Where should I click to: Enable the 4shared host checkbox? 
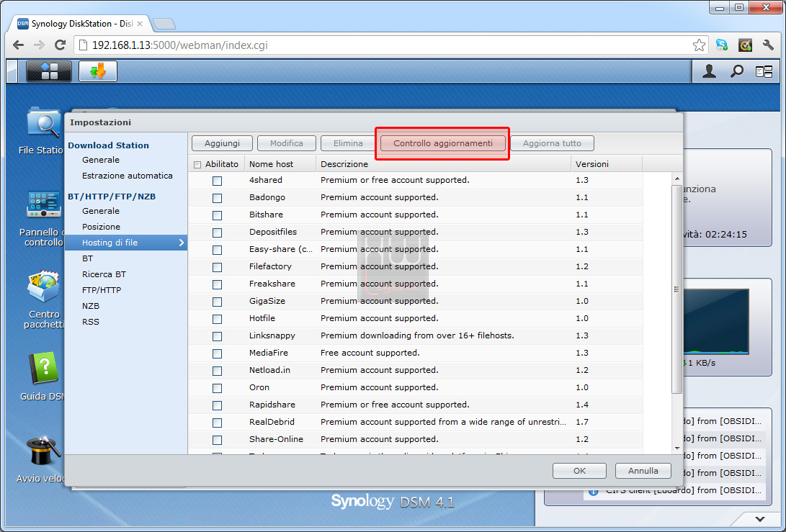[x=217, y=181]
